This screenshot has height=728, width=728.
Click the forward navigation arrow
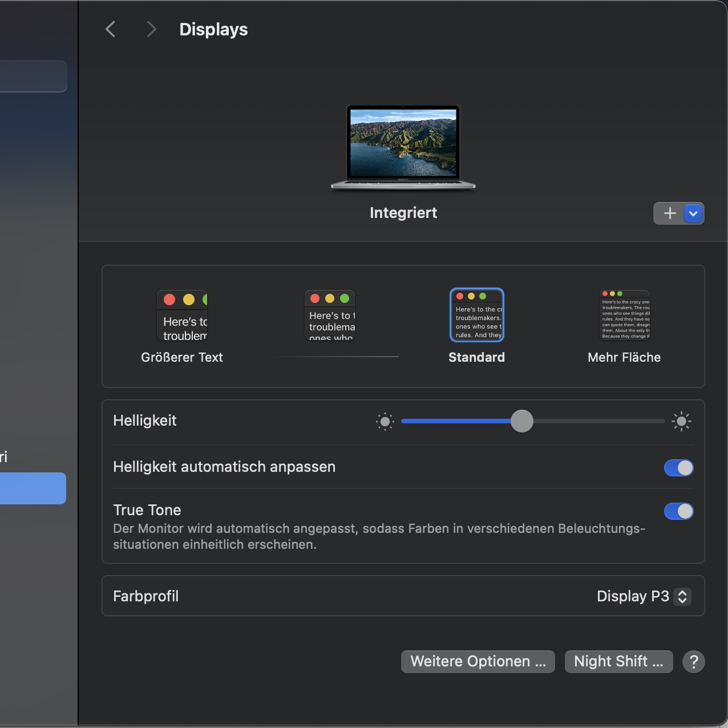pos(151,29)
